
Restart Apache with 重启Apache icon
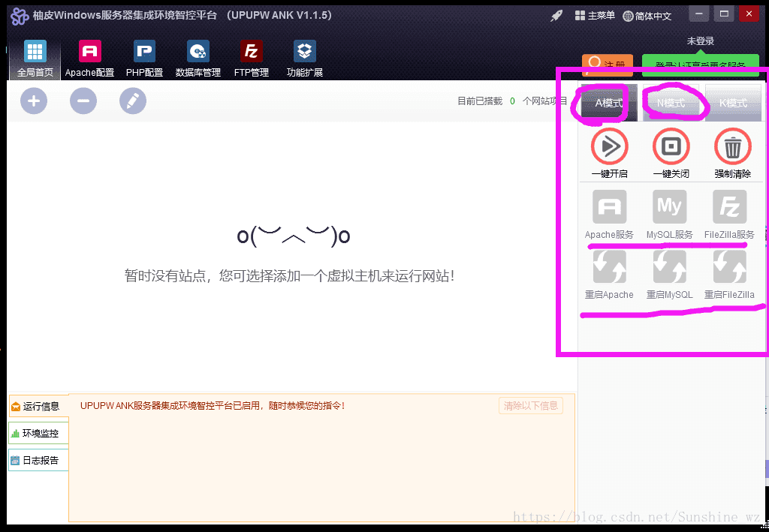pos(610,267)
